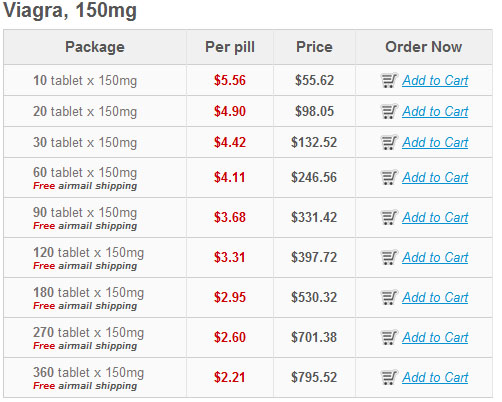This screenshot has width=502, height=402.
Task: Click the Package column header
Action: (x=95, y=47)
